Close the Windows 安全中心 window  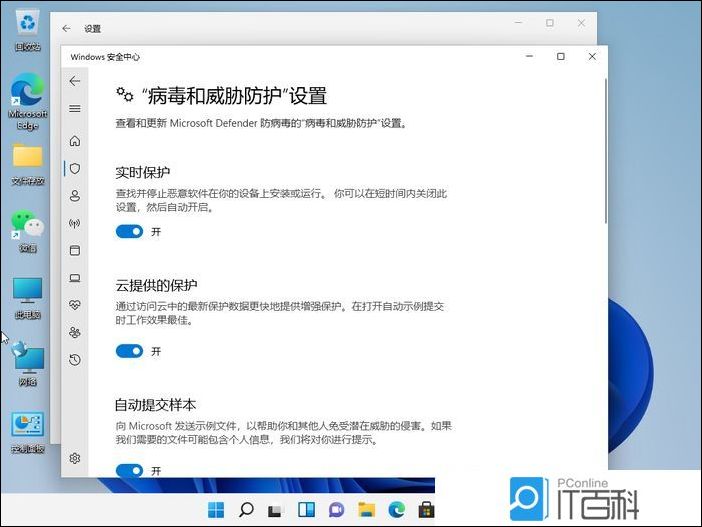pos(592,56)
